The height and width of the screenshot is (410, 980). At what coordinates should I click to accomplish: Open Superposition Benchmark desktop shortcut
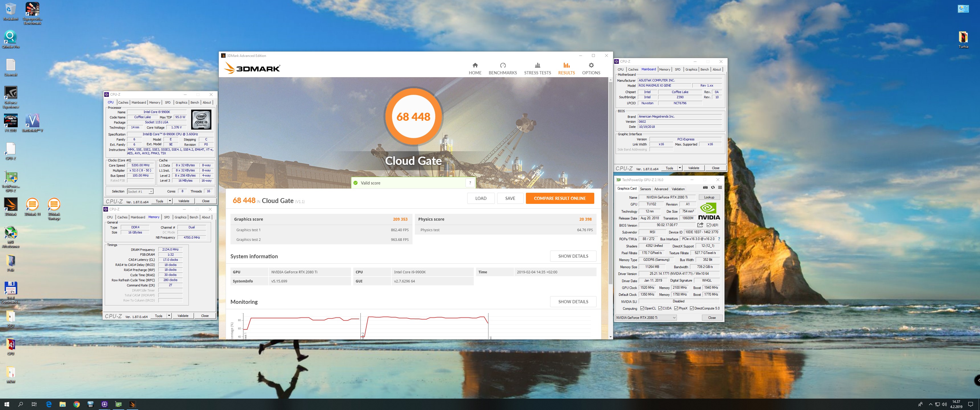click(32, 13)
